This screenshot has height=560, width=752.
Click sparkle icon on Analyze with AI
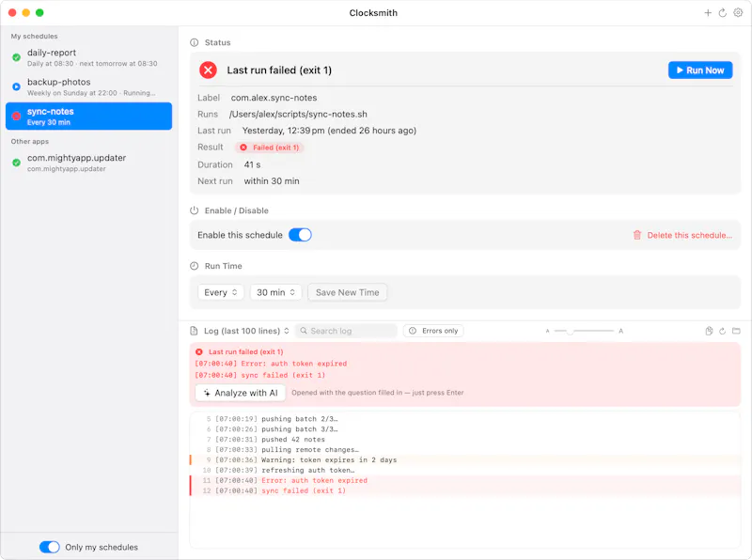207,393
